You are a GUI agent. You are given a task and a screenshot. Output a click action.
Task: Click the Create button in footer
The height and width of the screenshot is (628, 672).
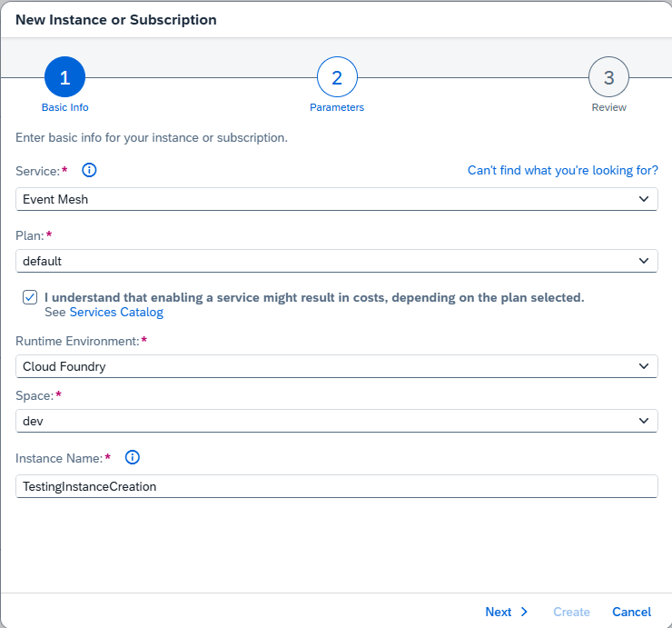[x=571, y=612]
